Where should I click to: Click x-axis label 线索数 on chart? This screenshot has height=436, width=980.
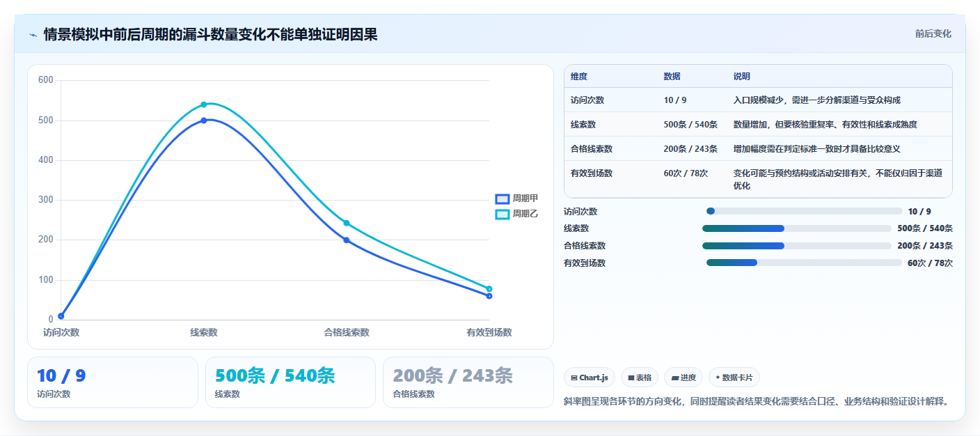click(x=204, y=332)
